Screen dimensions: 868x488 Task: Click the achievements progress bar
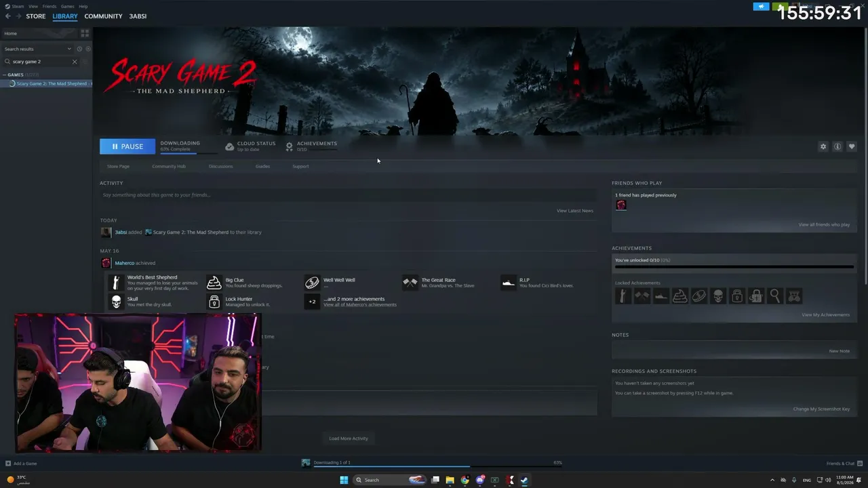pyautogui.click(x=734, y=267)
